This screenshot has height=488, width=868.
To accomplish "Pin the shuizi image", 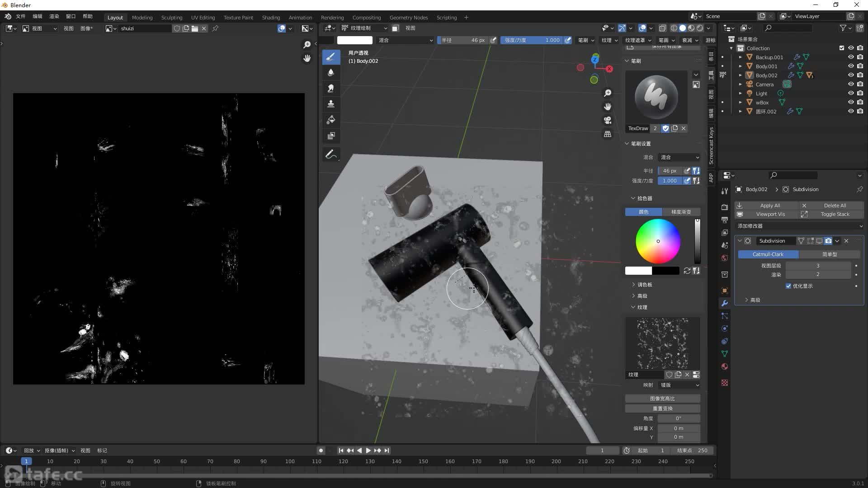I will click(215, 28).
